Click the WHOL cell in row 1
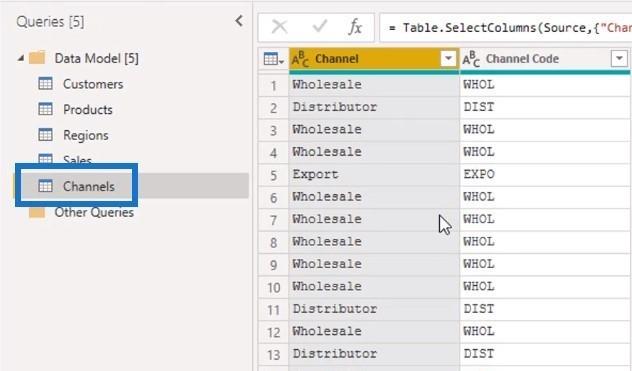 coord(545,85)
